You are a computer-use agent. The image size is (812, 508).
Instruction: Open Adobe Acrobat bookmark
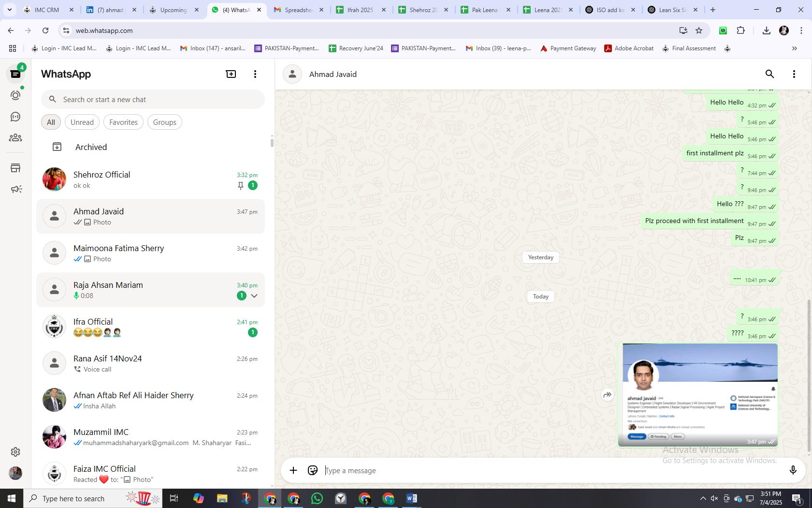pyautogui.click(x=629, y=48)
